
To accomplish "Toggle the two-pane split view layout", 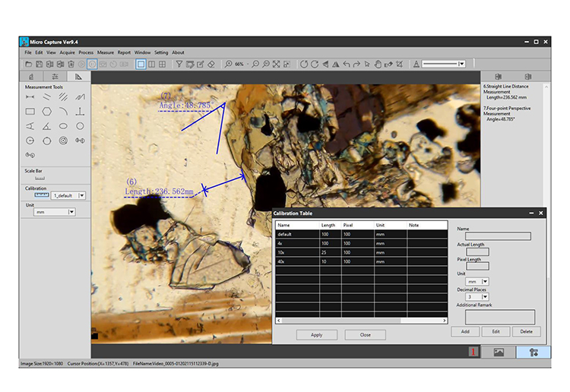I will [152, 65].
